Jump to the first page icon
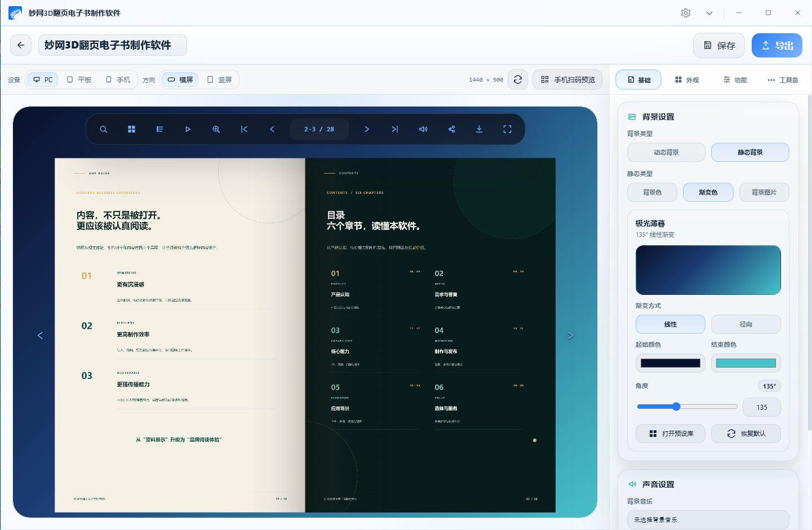812x530 pixels. [244, 129]
